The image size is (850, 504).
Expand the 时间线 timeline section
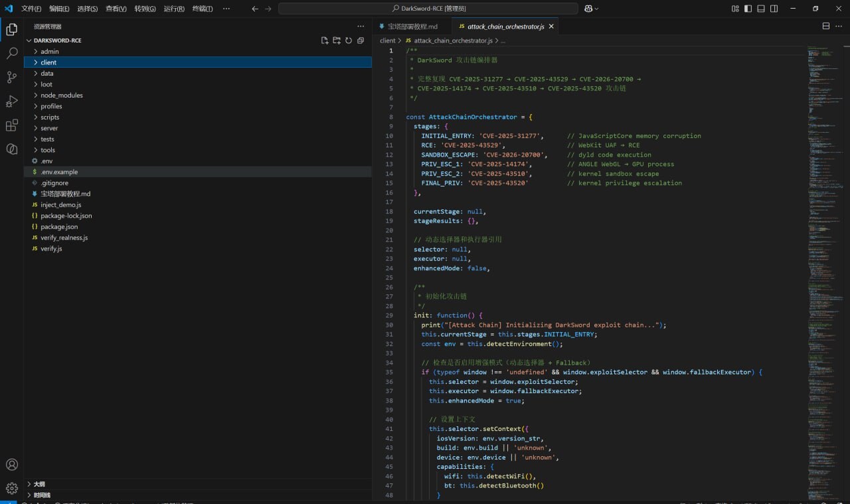pyautogui.click(x=198, y=495)
